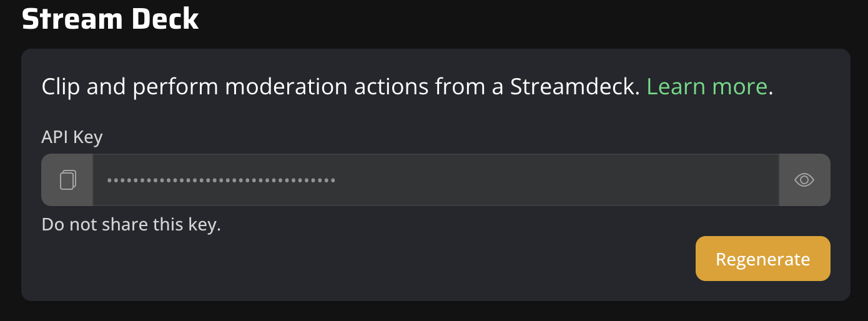Screen dimensions: 868x321
Task: Click the overlapping-pages clipboard icon
Action: pyautogui.click(x=67, y=180)
